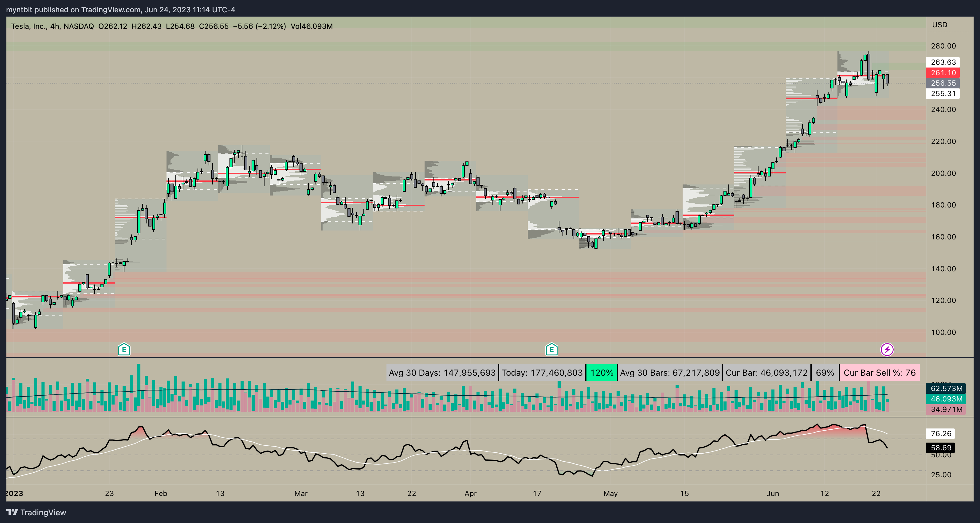The image size is (980, 523).
Task: Click the pink 34.971M volume label
Action: click(946, 409)
